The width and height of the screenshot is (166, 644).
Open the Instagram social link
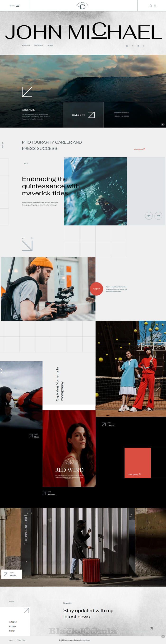tap(13, 622)
